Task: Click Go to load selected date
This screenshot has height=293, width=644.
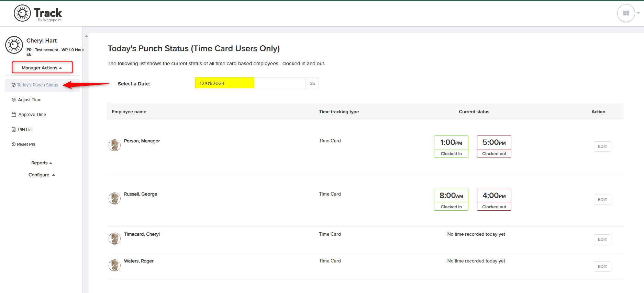Action: coord(312,83)
